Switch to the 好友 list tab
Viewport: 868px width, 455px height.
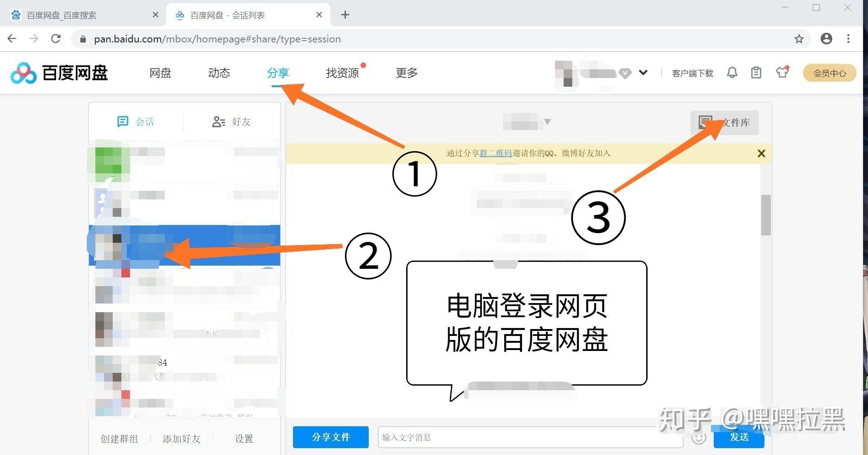[x=231, y=121]
